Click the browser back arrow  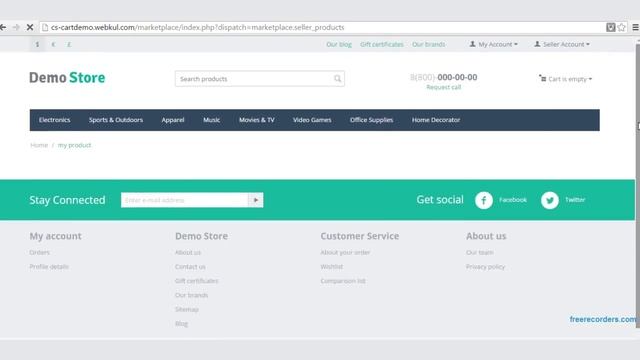pos(3,27)
